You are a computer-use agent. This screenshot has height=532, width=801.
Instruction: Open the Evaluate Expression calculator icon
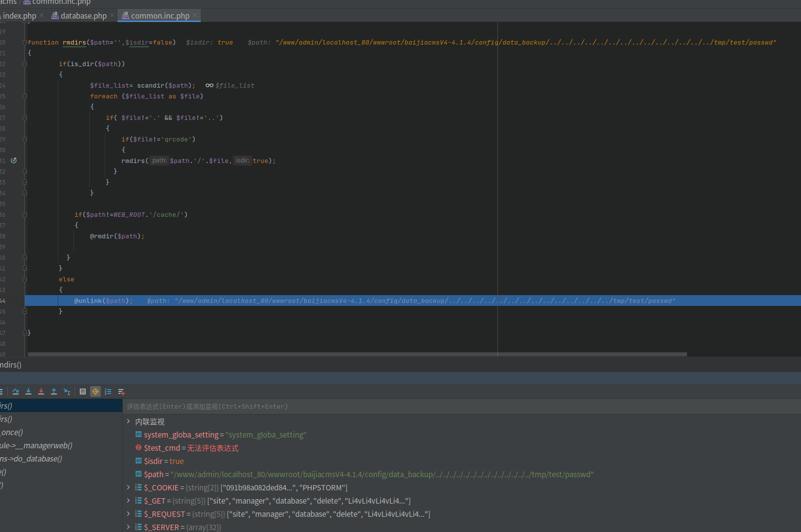pos(83,392)
